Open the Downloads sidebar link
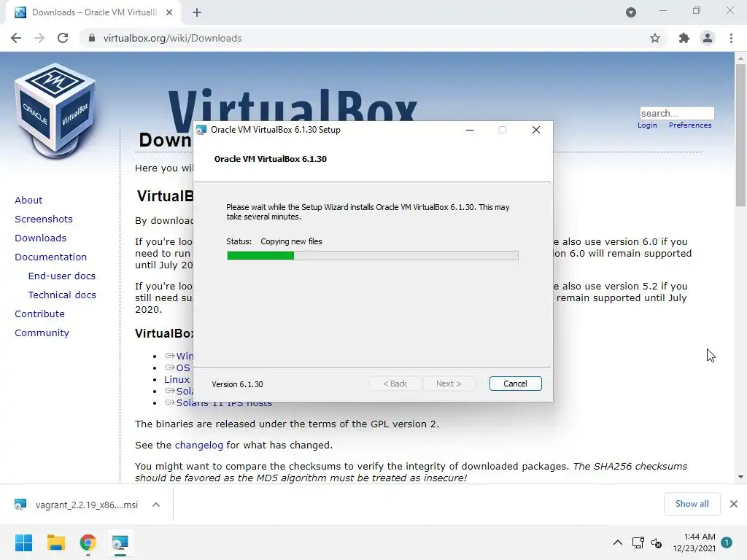Image resolution: width=747 pixels, height=560 pixels. [x=41, y=238]
